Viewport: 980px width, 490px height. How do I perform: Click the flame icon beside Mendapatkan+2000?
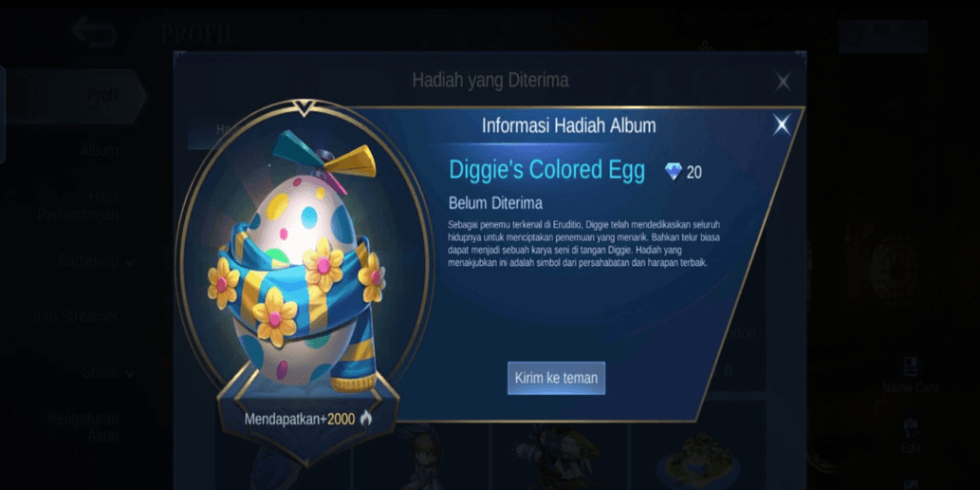[x=366, y=419]
